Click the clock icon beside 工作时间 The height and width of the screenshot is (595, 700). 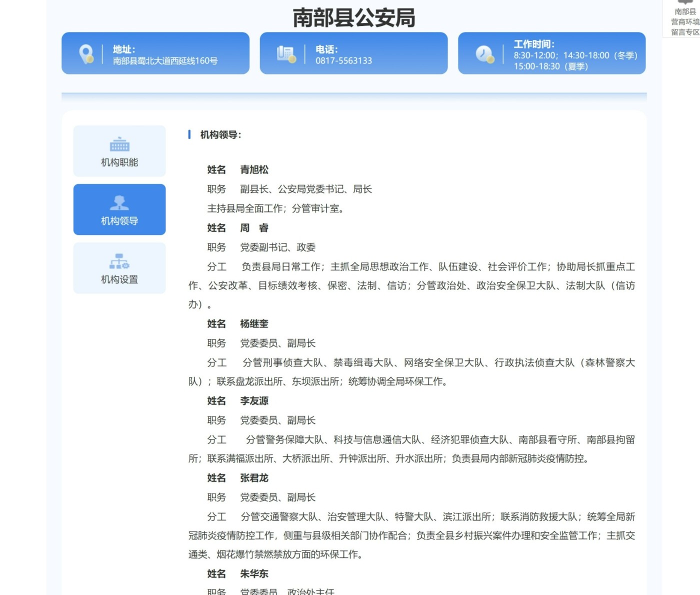[x=484, y=53]
